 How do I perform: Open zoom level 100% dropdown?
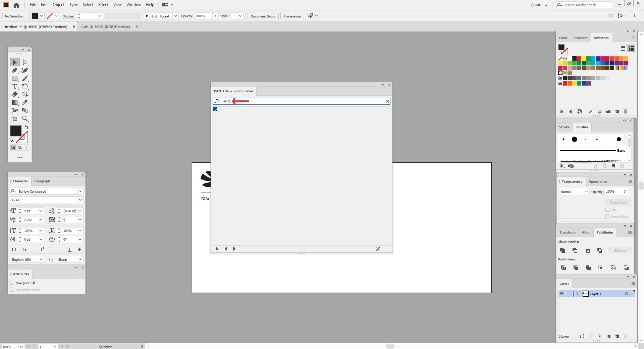[21, 346]
